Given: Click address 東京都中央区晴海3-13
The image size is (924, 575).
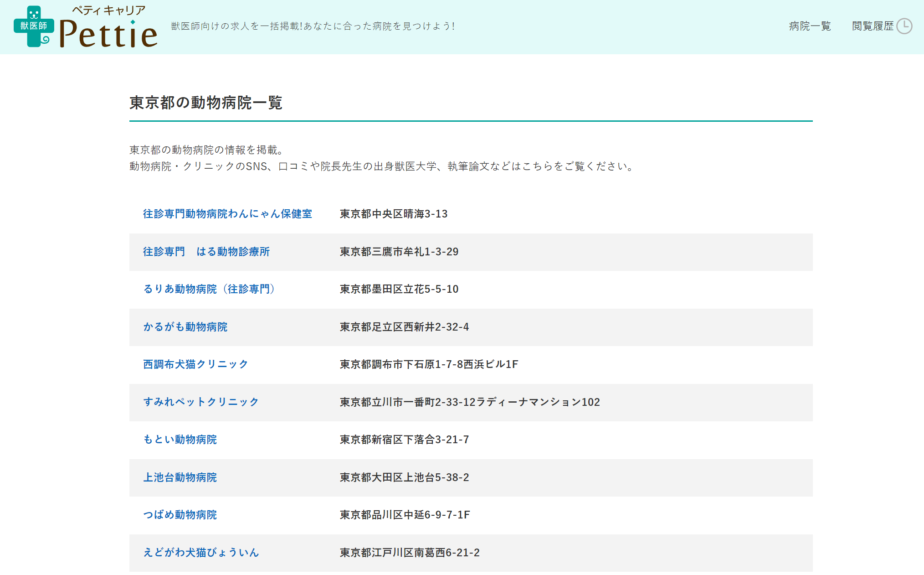Looking at the screenshot, I should (x=394, y=214).
